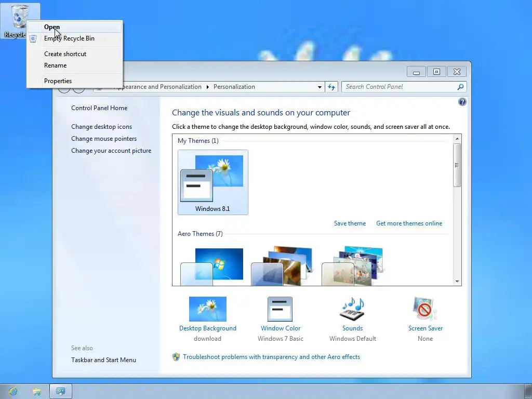Choose Create shortcut in context menu
The image size is (532, 399).
click(74, 54)
